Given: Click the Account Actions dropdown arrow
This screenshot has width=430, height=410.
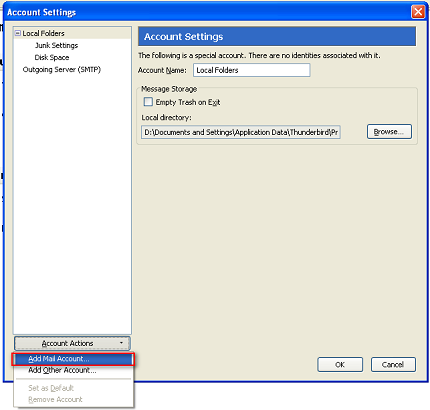Looking at the screenshot, I should point(121,343).
